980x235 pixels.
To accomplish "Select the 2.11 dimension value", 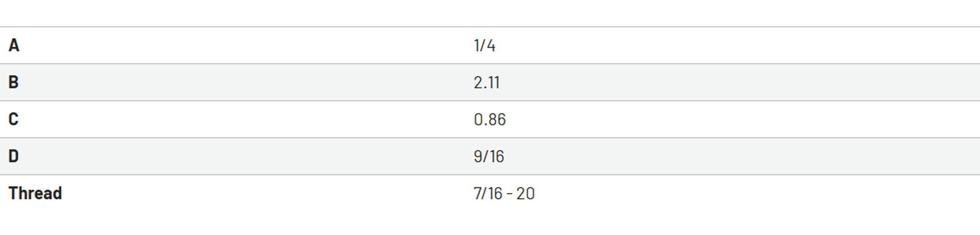I will 487,82.
